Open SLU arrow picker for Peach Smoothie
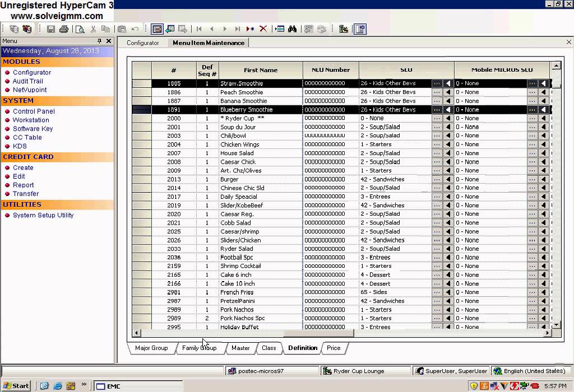Image resolution: width=574 pixels, height=392 pixels. pyautogui.click(x=448, y=92)
